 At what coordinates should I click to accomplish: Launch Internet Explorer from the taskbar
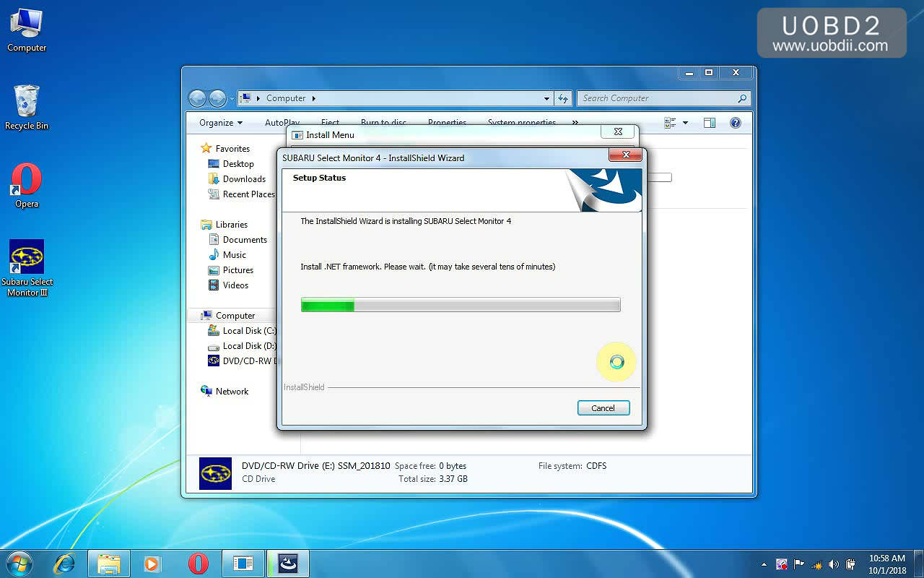pyautogui.click(x=65, y=564)
